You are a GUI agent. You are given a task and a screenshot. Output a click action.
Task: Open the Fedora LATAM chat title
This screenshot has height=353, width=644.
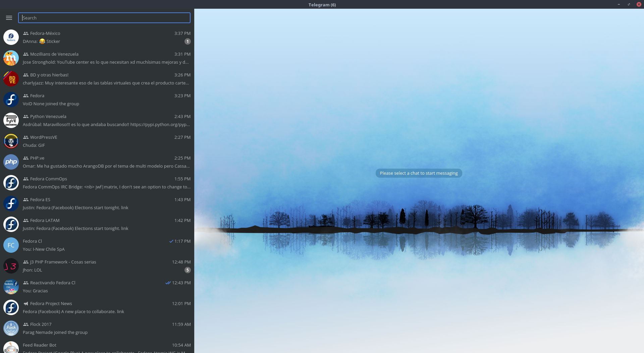point(45,220)
